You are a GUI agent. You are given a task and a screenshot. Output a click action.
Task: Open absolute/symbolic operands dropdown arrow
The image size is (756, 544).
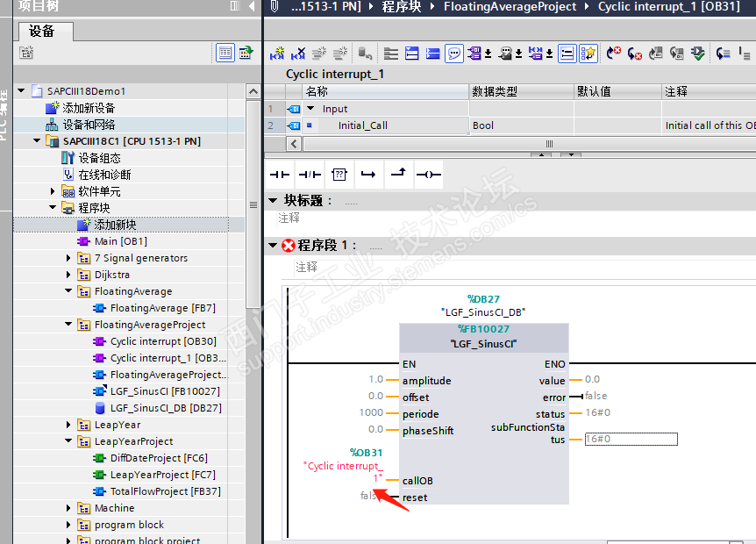click(488, 54)
